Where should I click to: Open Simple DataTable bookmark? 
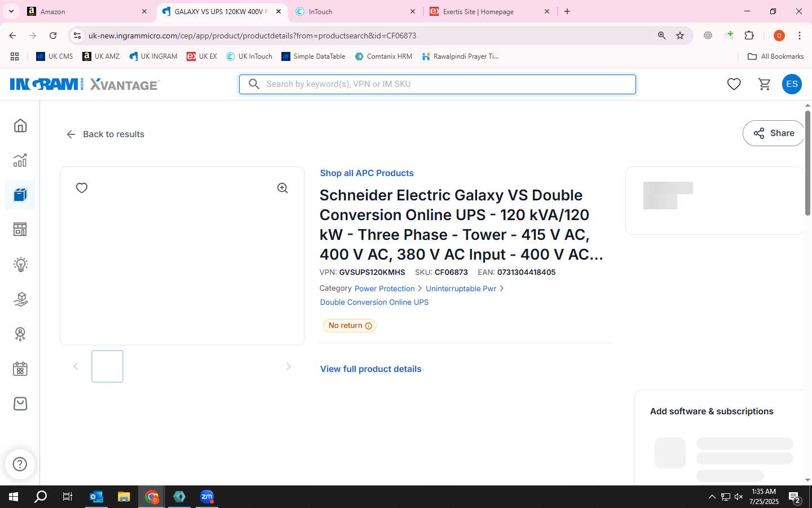pyautogui.click(x=314, y=56)
